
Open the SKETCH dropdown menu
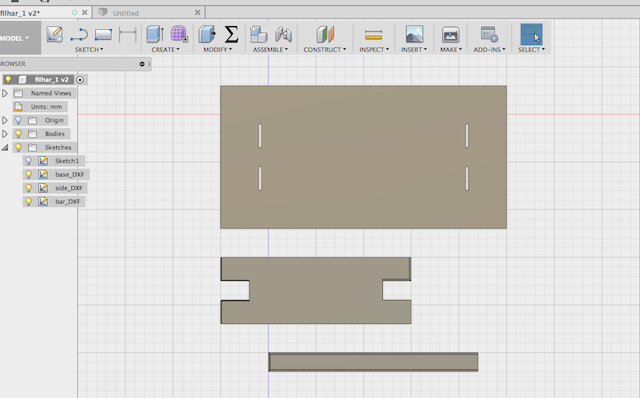[x=89, y=49]
